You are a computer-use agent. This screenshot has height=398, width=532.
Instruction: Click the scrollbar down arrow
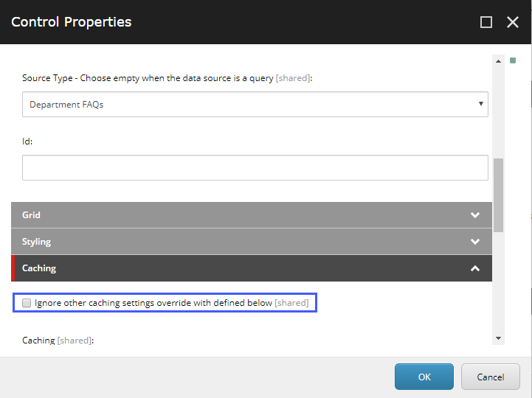pos(499,338)
